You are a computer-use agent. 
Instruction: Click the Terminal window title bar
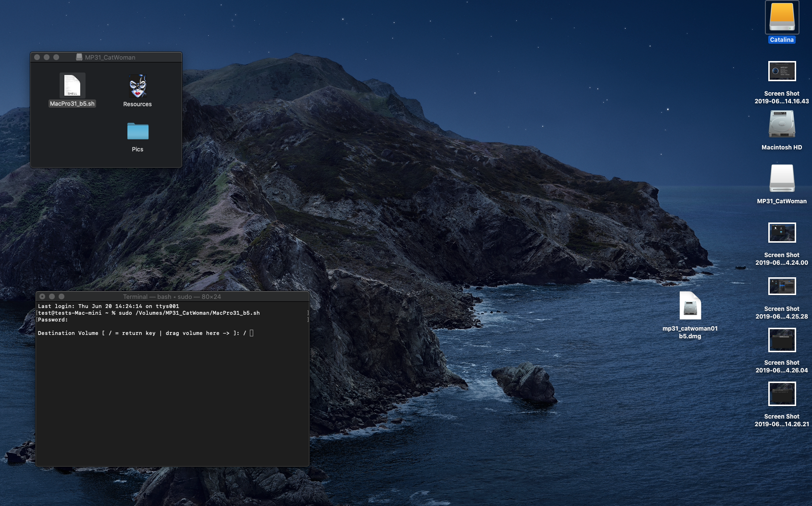tap(172, 296)
